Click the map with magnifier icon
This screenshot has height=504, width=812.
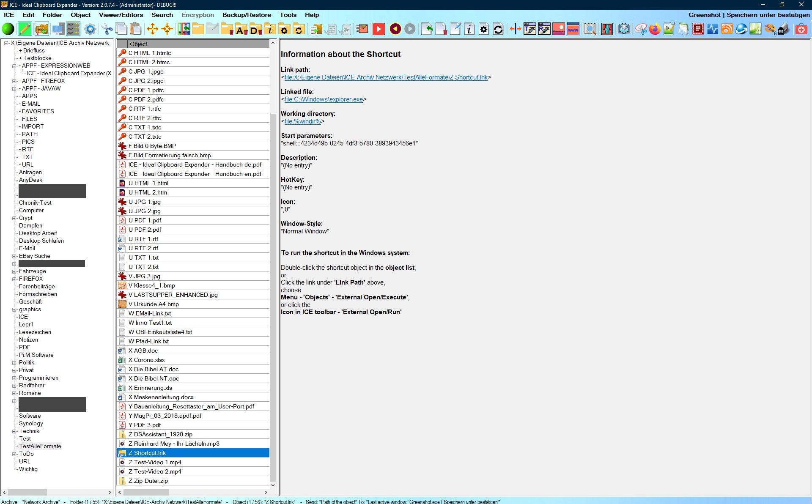[x=590, y=29]
